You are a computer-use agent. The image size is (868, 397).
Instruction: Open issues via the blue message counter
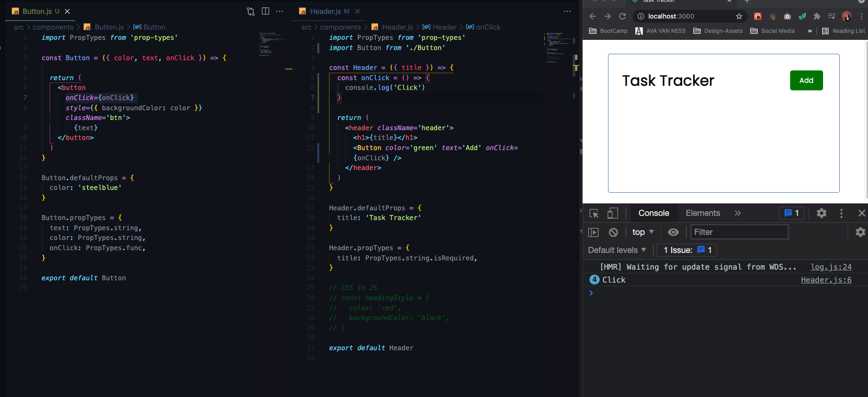coord(792,213)
